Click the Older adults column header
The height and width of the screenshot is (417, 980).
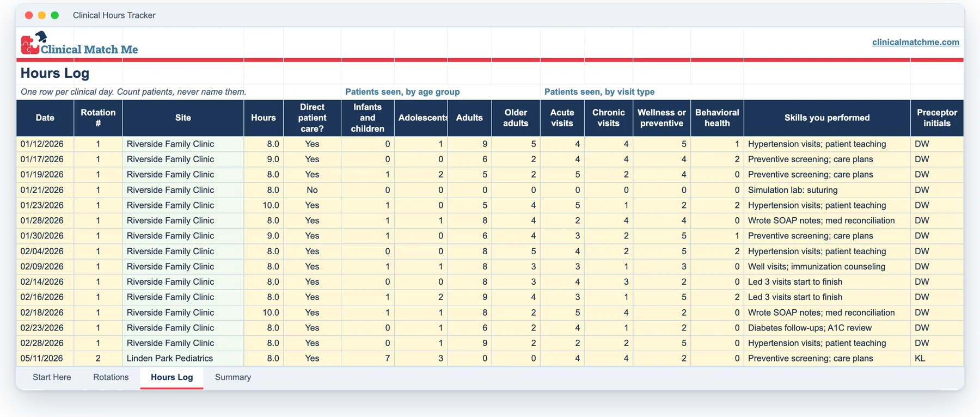click(516, 118)
